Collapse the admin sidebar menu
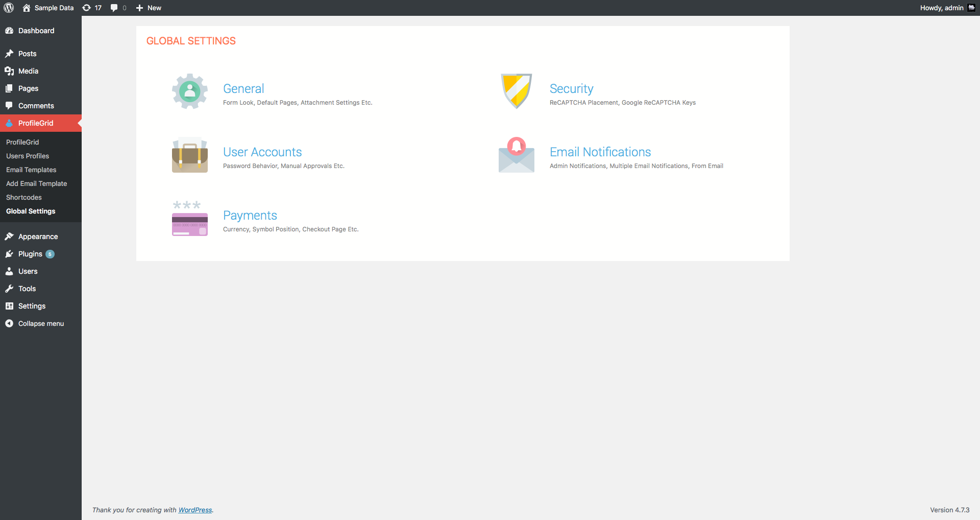The width and height of the screenshot is (980, 520). point(41,323)
